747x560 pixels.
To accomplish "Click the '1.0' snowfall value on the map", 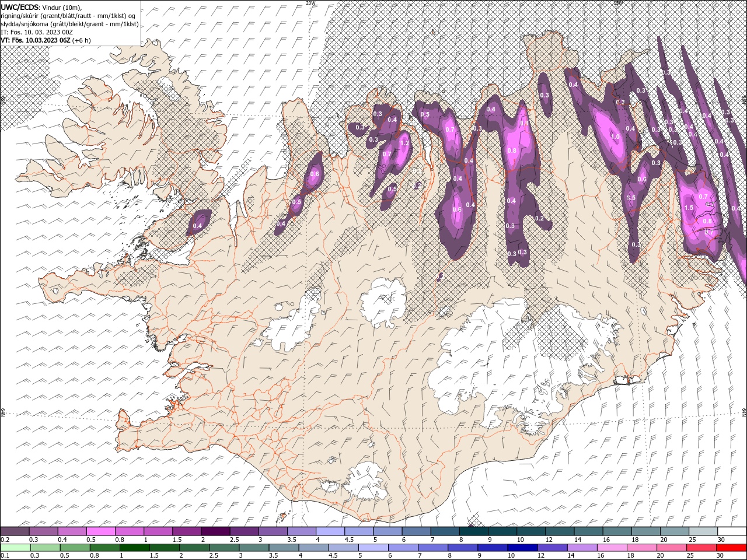I will [615, 136].
